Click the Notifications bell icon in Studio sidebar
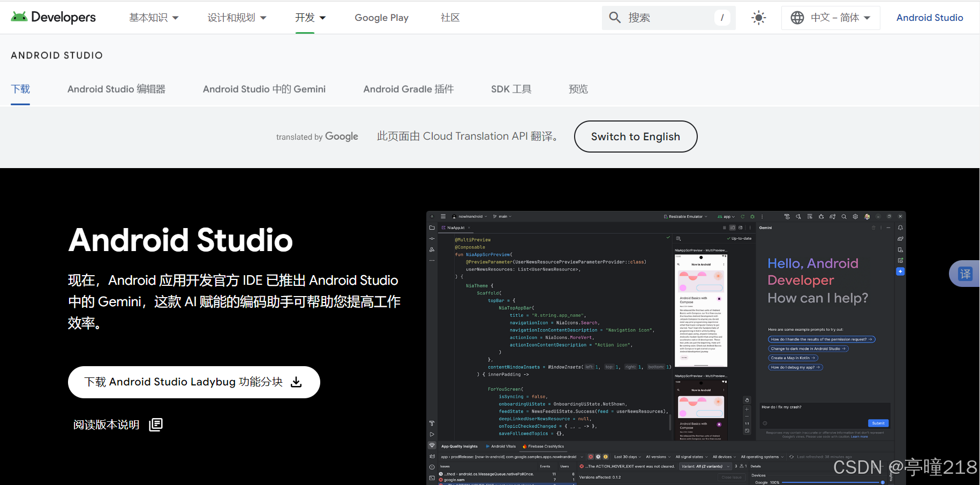This screenshot has width=980, height=485. tap(900, 228)
